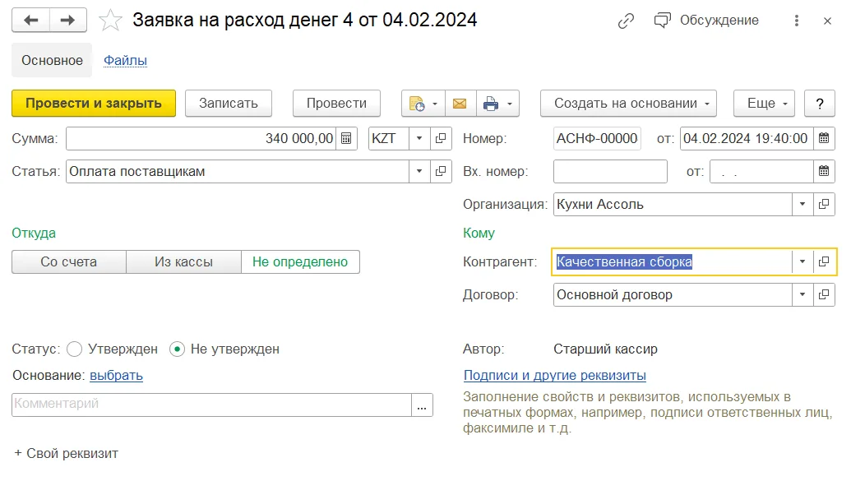Viewport: 851px width, 504px height.
Task: Go forward with the right arrow button
Action: point(68,21)
